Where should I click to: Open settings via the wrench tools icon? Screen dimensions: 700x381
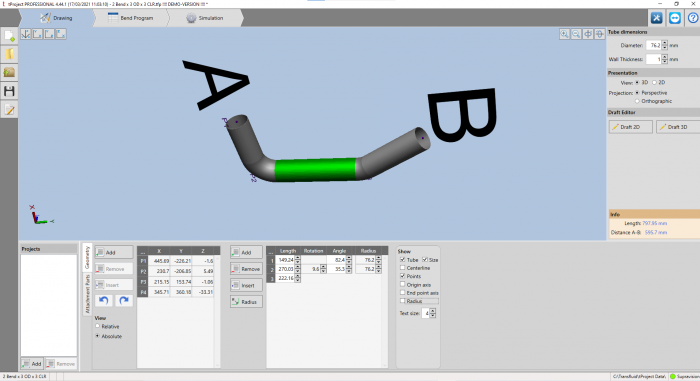click(x=656, y=18)
